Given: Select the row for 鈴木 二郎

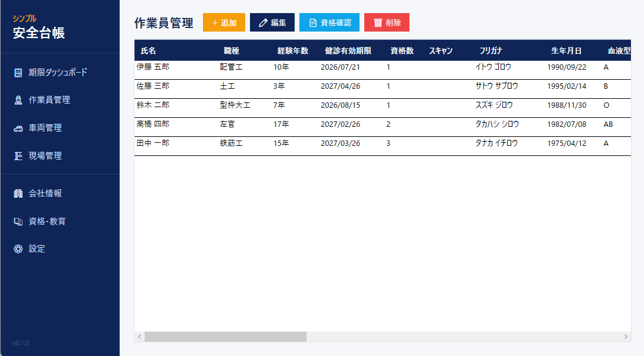Looking at the screenshot, I should point(382,108).
